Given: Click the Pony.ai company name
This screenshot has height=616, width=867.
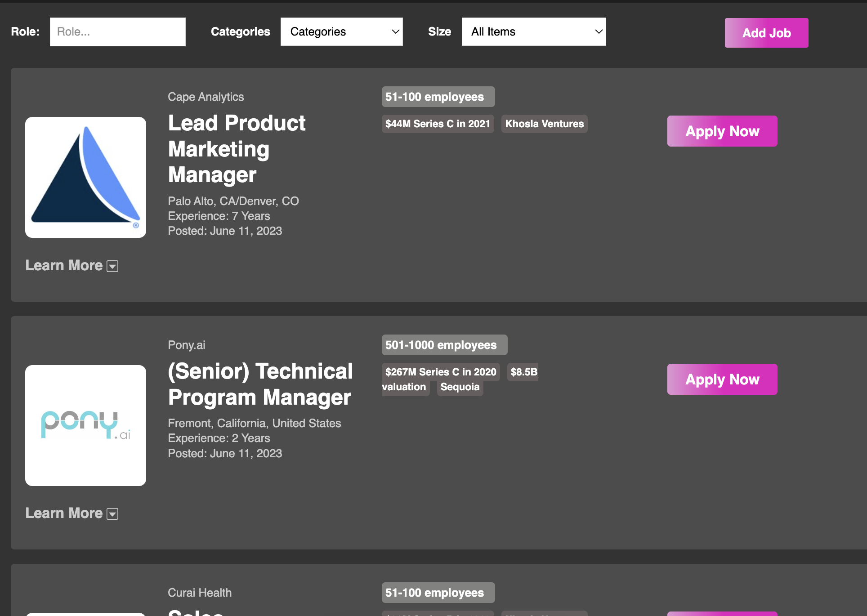Looking at the screenshot, I should [x=186, y=345].
